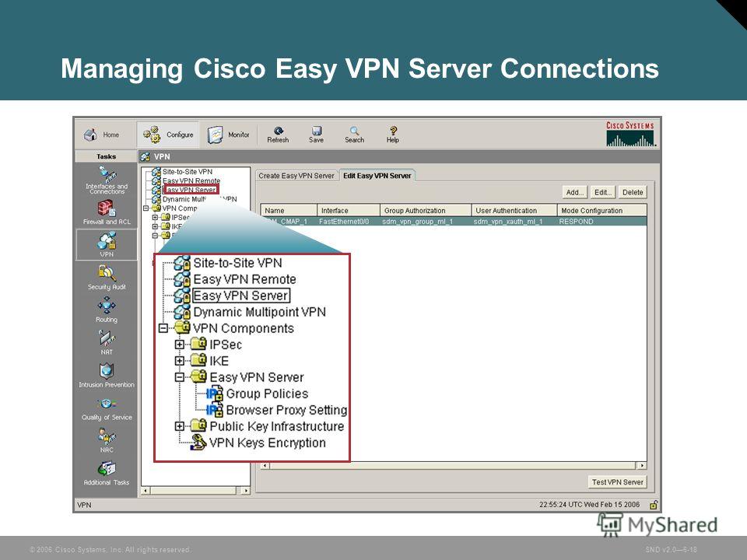Open the Additional Tasks section
The height and width of the screenshot is (560, 747).
107,473
